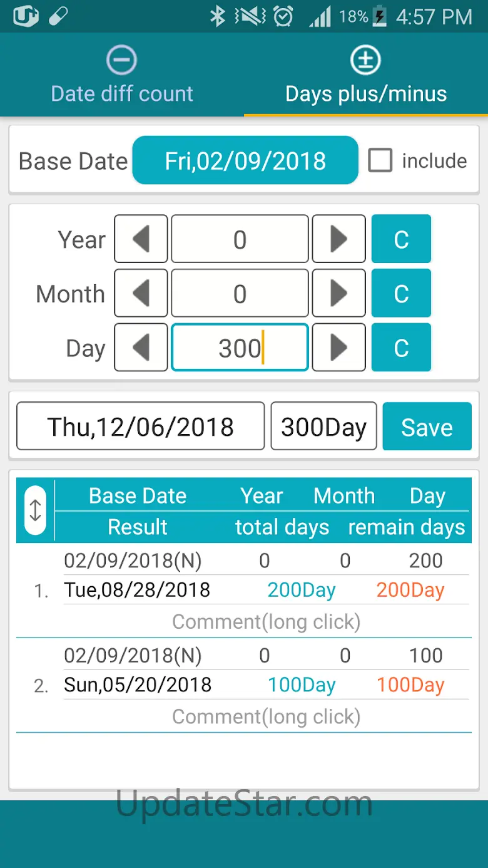The image size is (488, 868).
Task: Decrease the Year value with left arrow
Action: pos(141,239)
